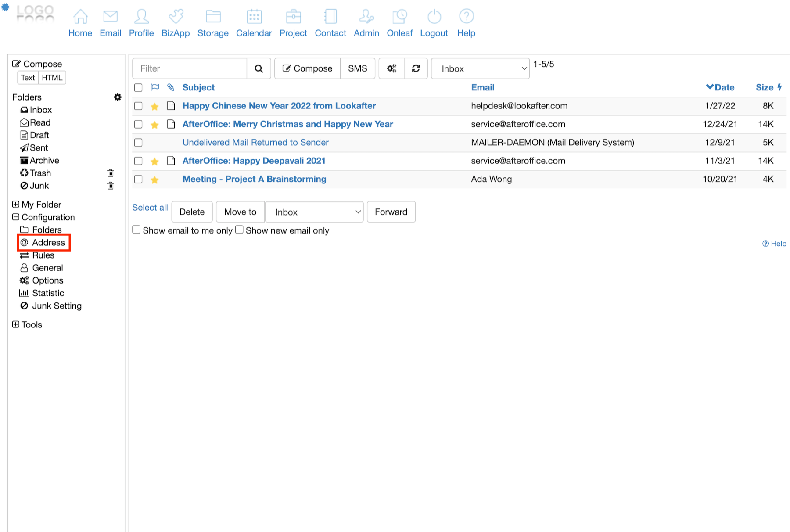Expand the My Folder tree node
This screenshot has height=532, width=790.
click(16, 205)
